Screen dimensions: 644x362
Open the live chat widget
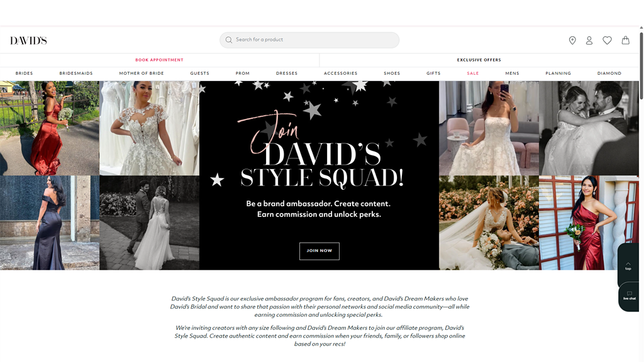629,296
